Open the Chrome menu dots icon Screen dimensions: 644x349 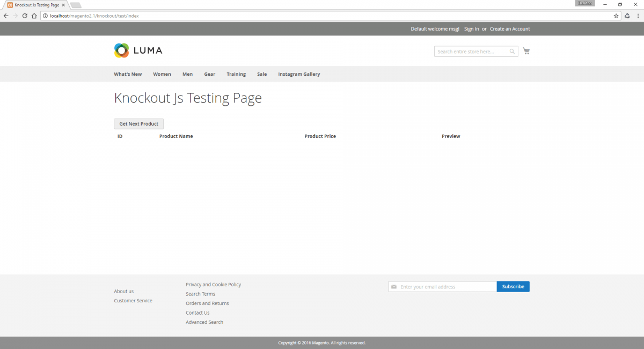click(638, 16)
